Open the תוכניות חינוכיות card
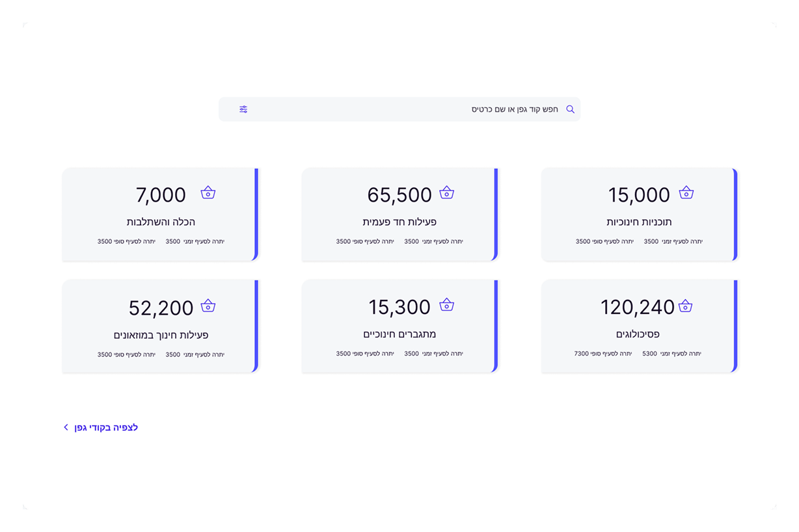This screenshot has width=799, height=532. [x=639, y=215]
